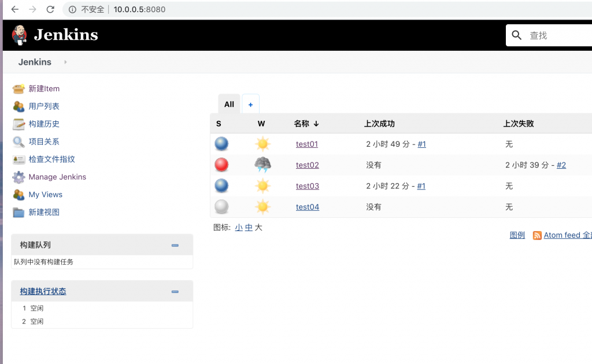The width and height of the screenshot is (592, 364).
Task: Open Manage Jenkins in the side menu
Action: click(x=57, y=177)
